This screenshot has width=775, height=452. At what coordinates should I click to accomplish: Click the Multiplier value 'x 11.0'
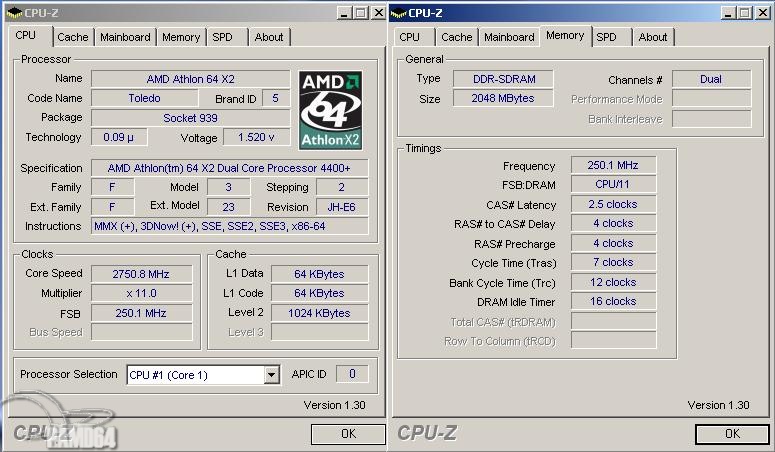[141, 293]
